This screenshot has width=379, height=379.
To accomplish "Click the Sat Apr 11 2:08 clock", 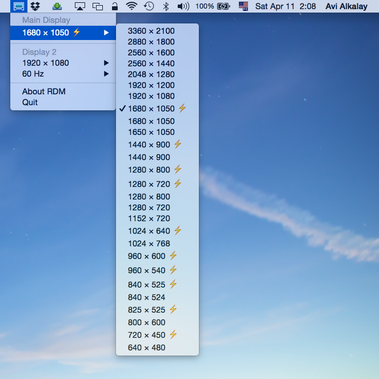I will [x=285, y=6].
